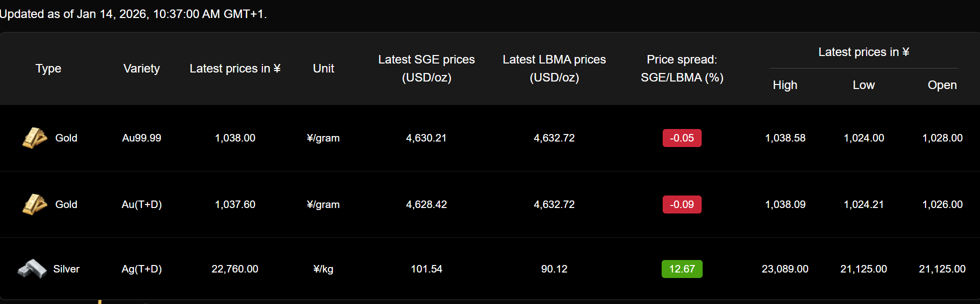Click the gold bar icon in the Au99.99 row
This screenshot has height=304, width=980.
click(x=34, y=138)
